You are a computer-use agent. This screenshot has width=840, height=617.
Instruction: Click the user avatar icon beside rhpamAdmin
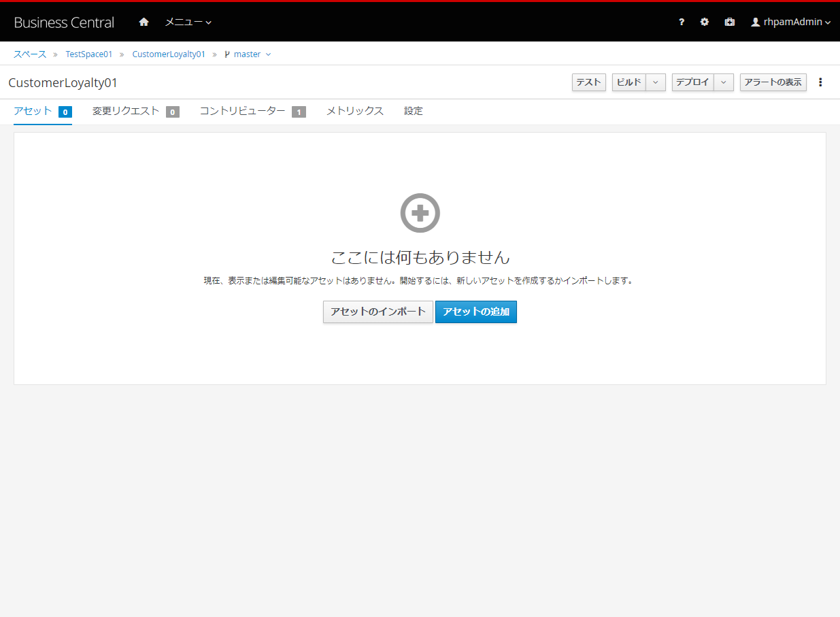[x=755, y=22]
